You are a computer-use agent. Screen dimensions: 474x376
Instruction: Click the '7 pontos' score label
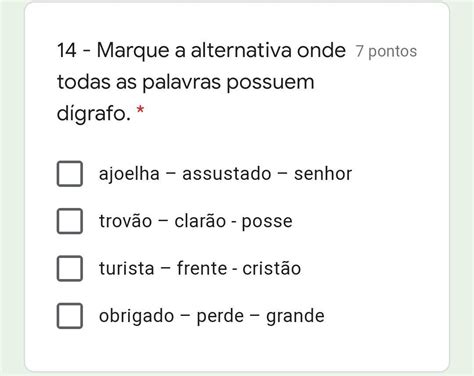pyautogui.click(x=386, y=51)
